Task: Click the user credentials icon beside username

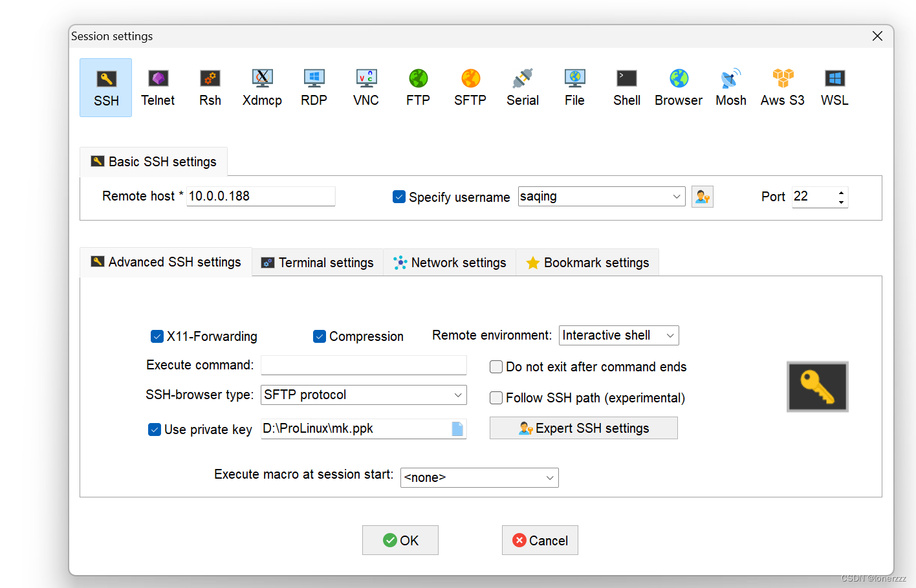Action: [702, 196]
